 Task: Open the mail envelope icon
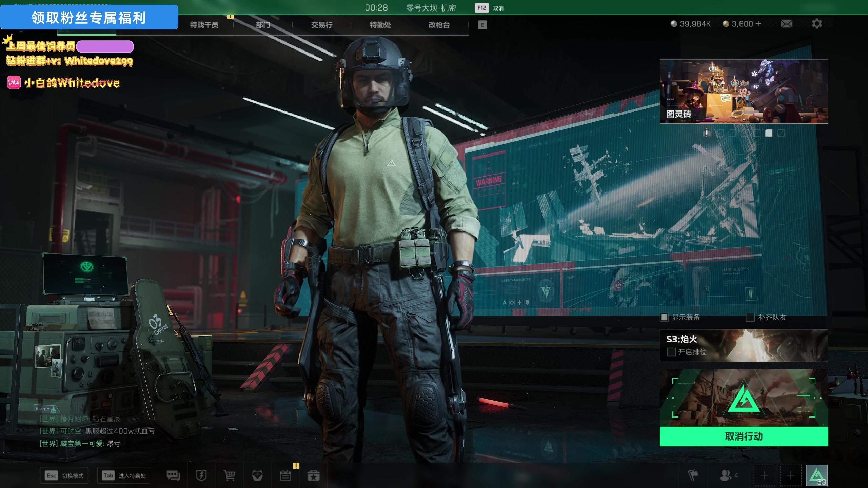[x=786, y=24]
